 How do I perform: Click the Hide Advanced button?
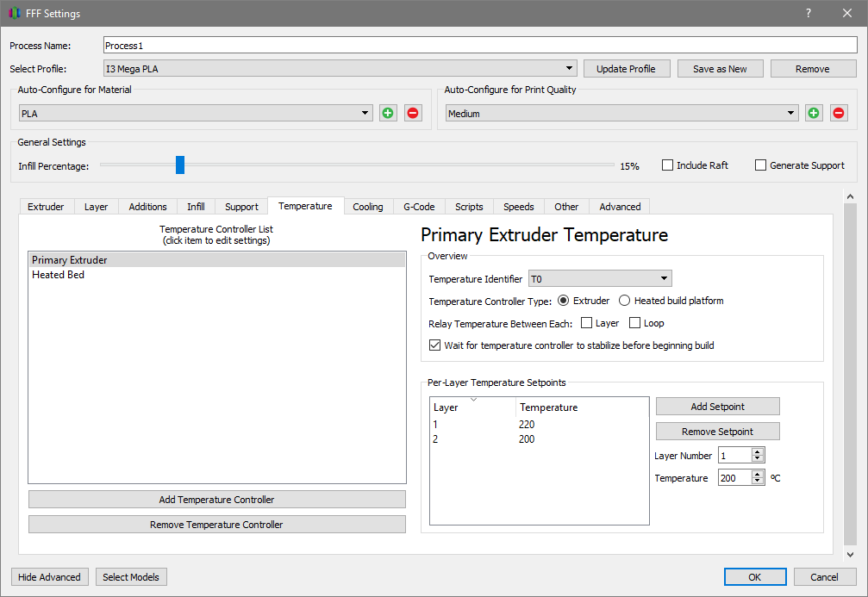coord(49,576)
